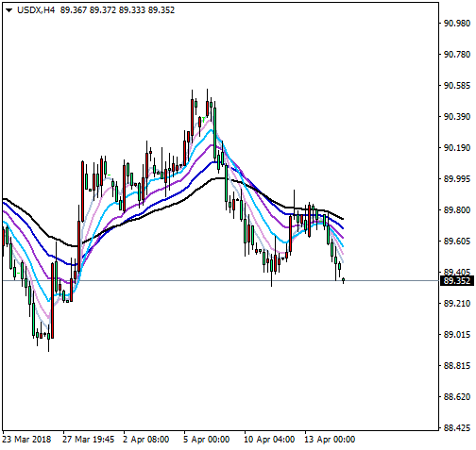Click the 88.425 price axis label
Screen dimensions: 476x450
pos(457,427)
